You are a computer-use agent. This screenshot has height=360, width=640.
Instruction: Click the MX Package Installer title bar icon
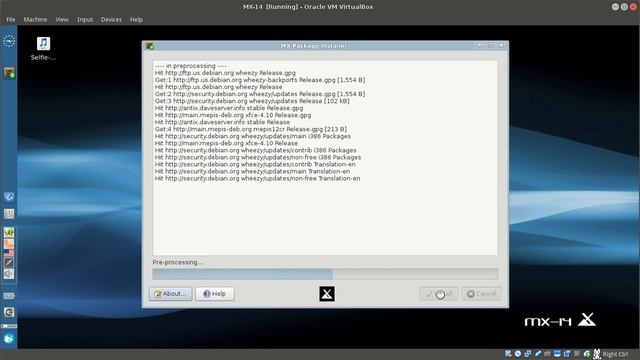pyautogui.click(x=150, y=46)
